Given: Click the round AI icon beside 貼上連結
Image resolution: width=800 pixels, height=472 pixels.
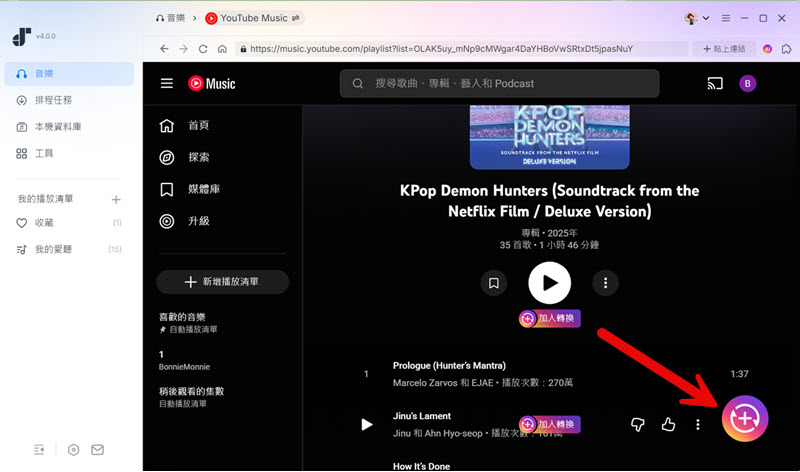Looking at the screenshot, I should click(767, 49).
